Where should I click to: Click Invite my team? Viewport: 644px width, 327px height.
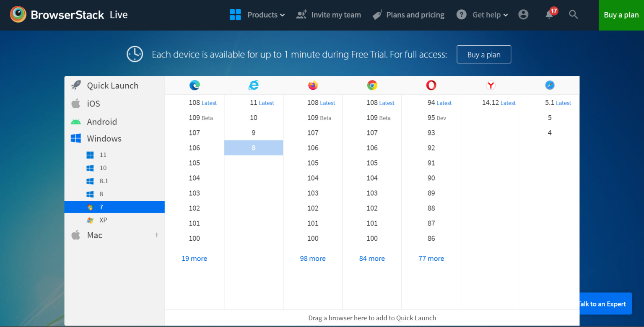coord(328,14)
